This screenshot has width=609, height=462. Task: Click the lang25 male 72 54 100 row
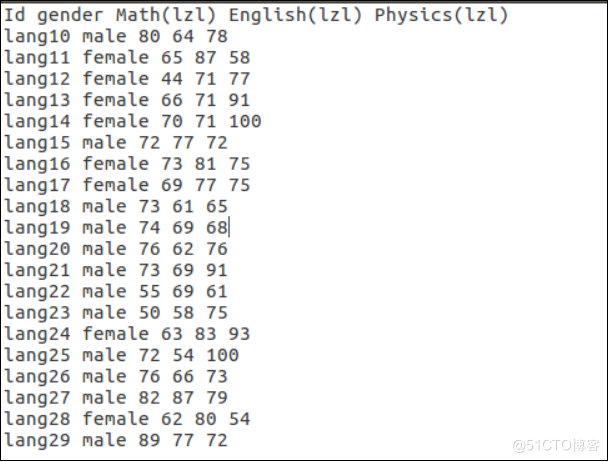pos(121,355)
